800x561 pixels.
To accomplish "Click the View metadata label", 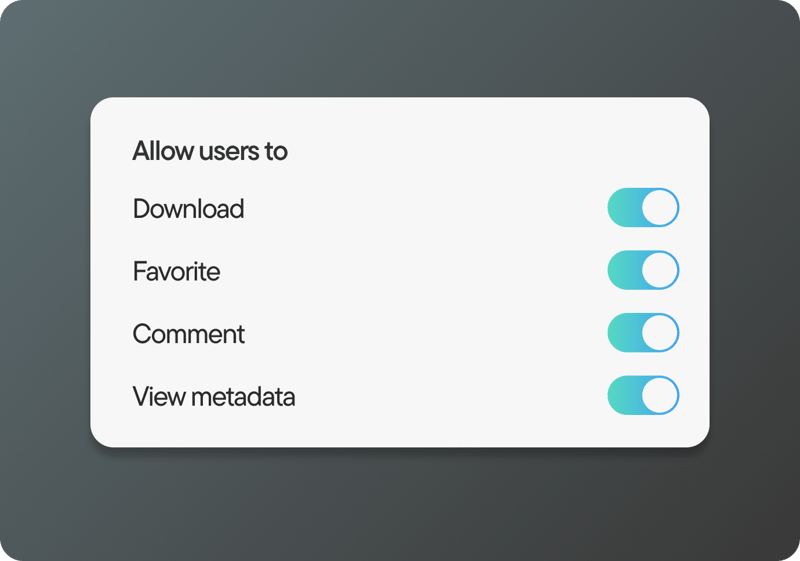I will click(213, 396).
